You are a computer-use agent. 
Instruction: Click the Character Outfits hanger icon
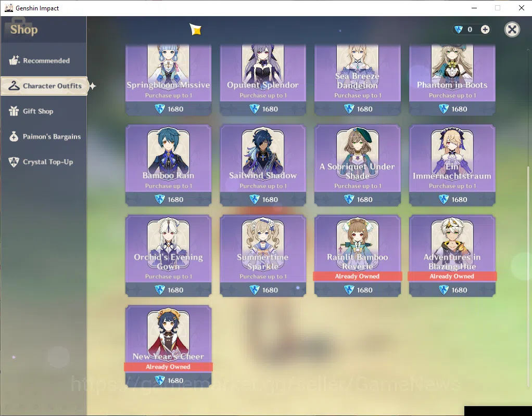14,86
